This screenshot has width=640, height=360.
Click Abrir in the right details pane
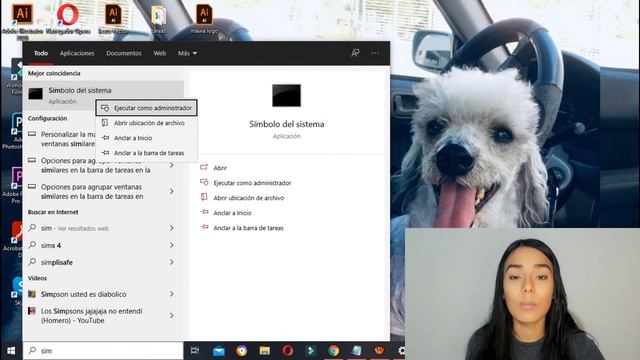pyautogui.click(x=220, y=168)
